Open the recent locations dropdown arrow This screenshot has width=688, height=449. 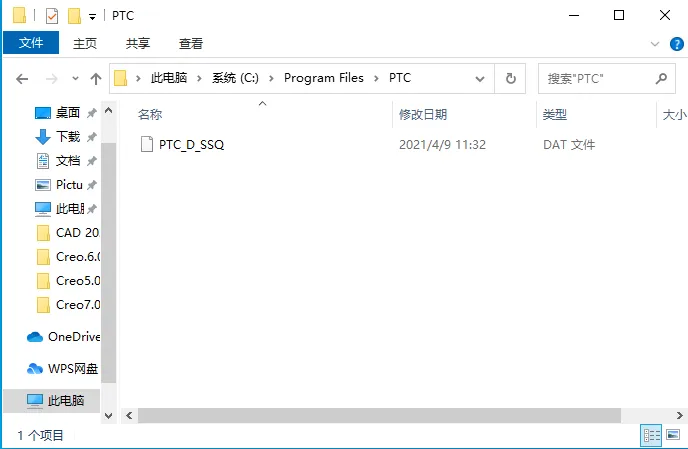tap(75, 79)
